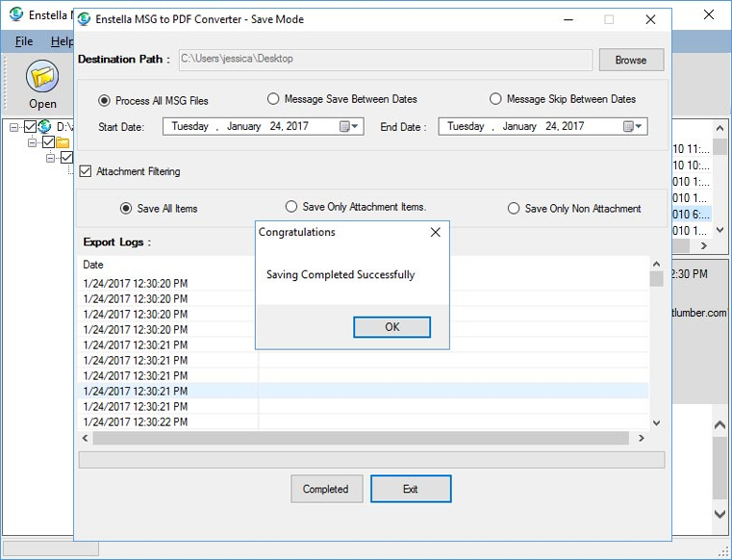The height and width of the screenshot is (560, 732).
Task: Select the Process All MSG Files option
Action: (105, 100)
